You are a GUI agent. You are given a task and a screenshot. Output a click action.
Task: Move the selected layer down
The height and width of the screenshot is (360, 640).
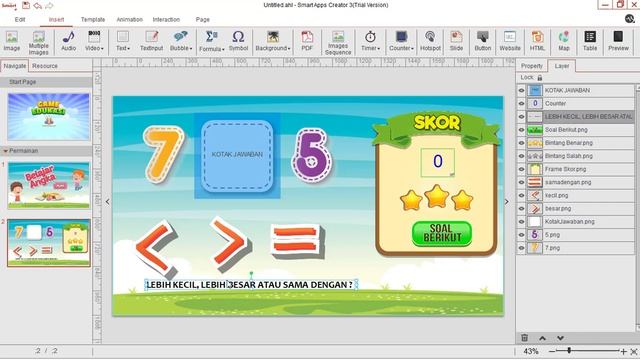tap(560, 338)
